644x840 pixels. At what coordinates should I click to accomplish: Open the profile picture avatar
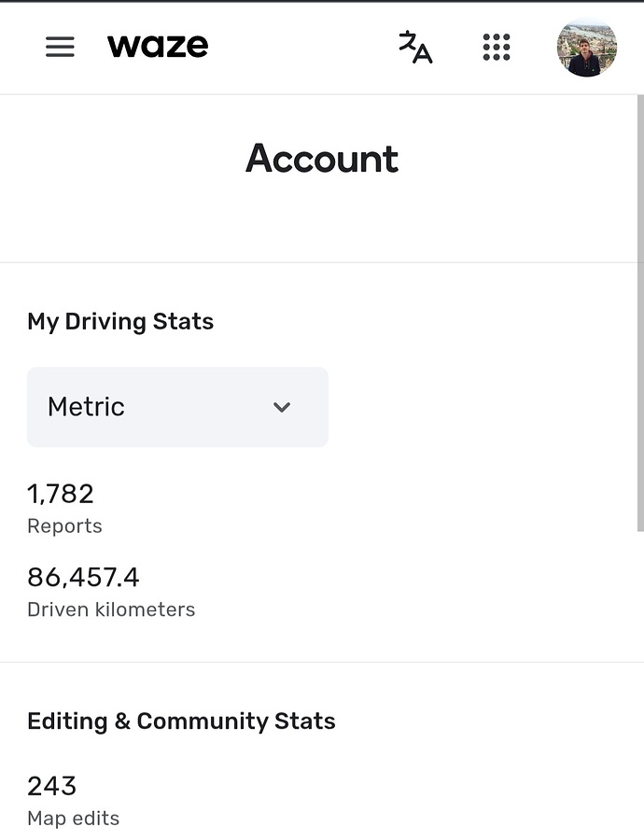[x=587, y=48]
